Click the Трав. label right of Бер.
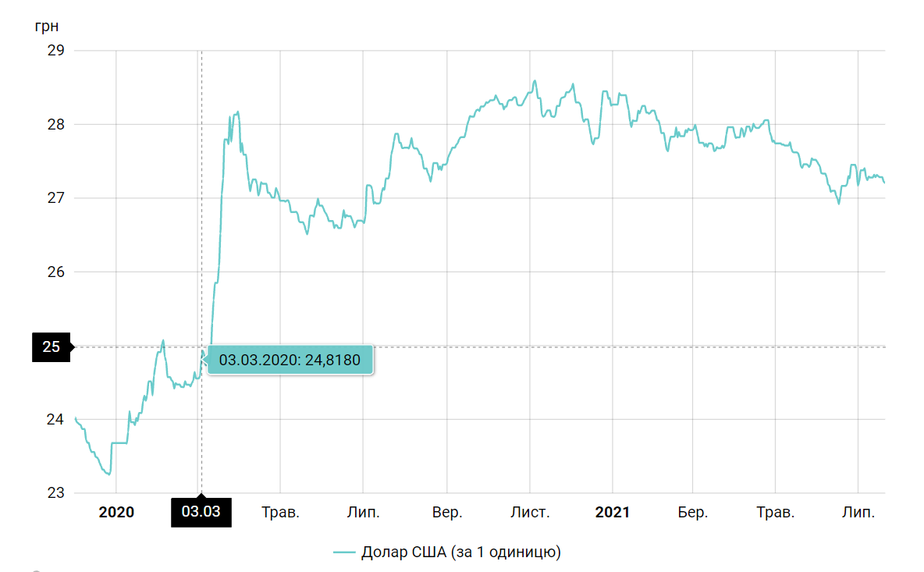Screen dimensions: 924x572 [x=776, y=513]
